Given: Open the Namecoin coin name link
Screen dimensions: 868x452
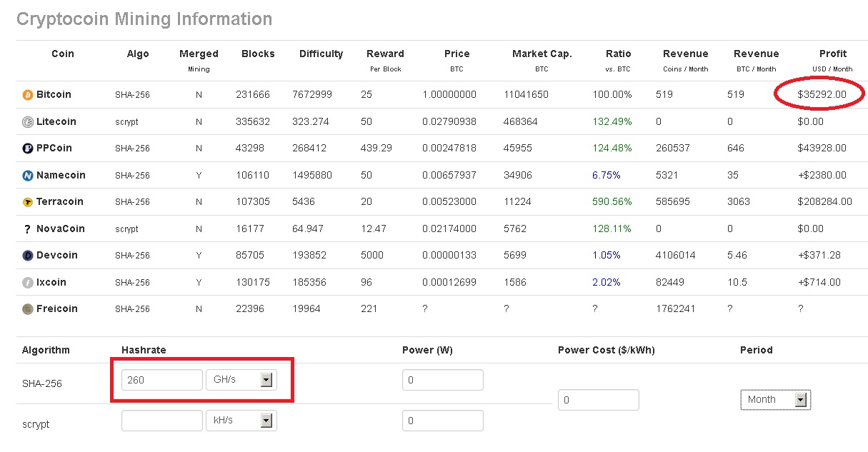Looking at the screenshot, I should pyautogui.click(x=61, y=175).
